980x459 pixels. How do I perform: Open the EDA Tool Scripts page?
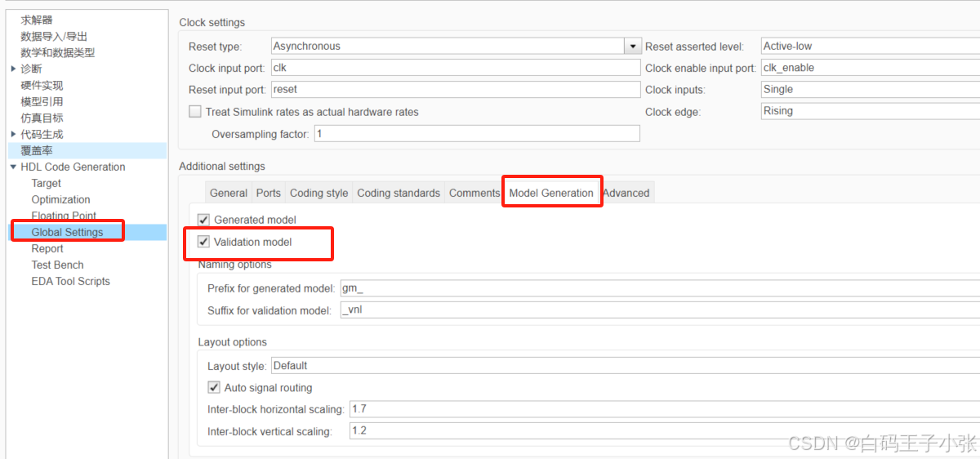tap(70, 281)
